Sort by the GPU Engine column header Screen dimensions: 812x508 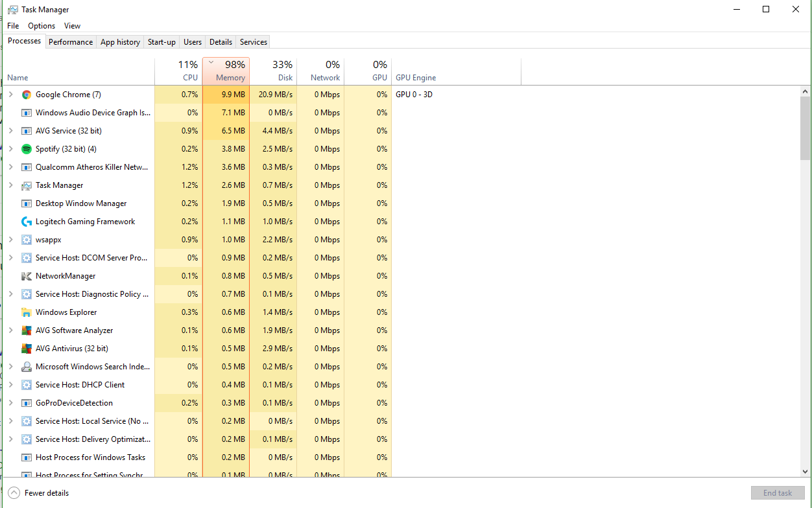point(456,71)
